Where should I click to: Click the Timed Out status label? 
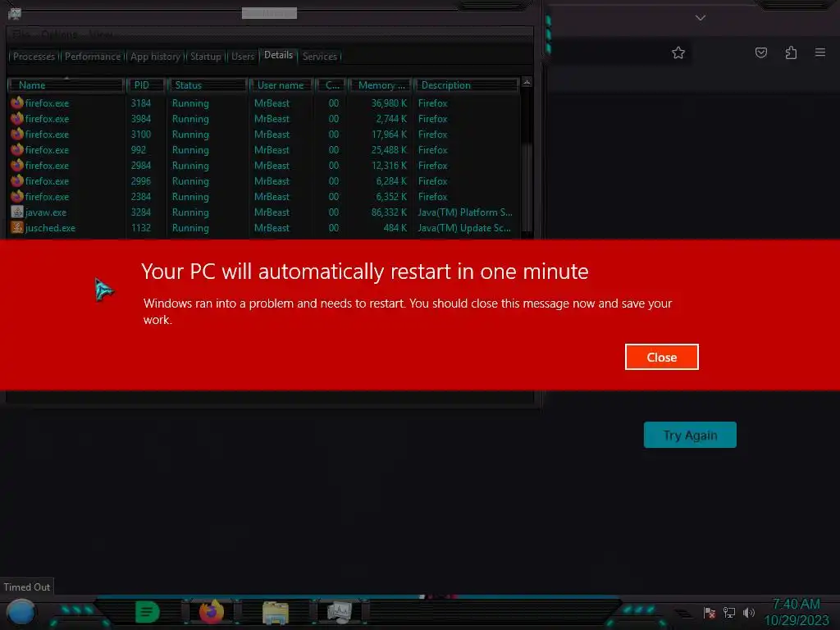[x=27, y=587]
